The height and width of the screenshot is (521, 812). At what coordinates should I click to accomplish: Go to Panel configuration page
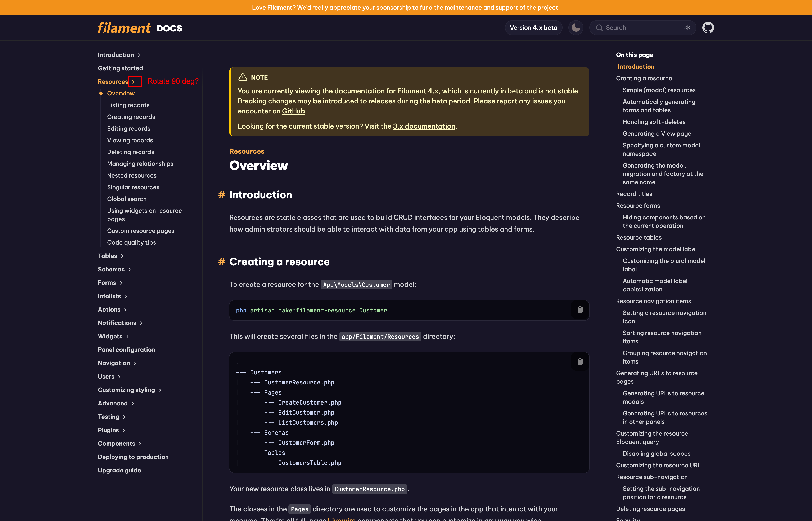126,350
